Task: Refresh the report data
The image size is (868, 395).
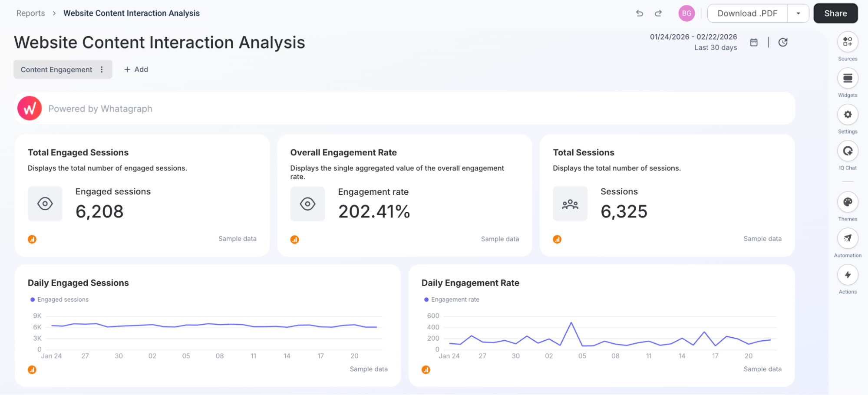Action: tap(783, 42)
